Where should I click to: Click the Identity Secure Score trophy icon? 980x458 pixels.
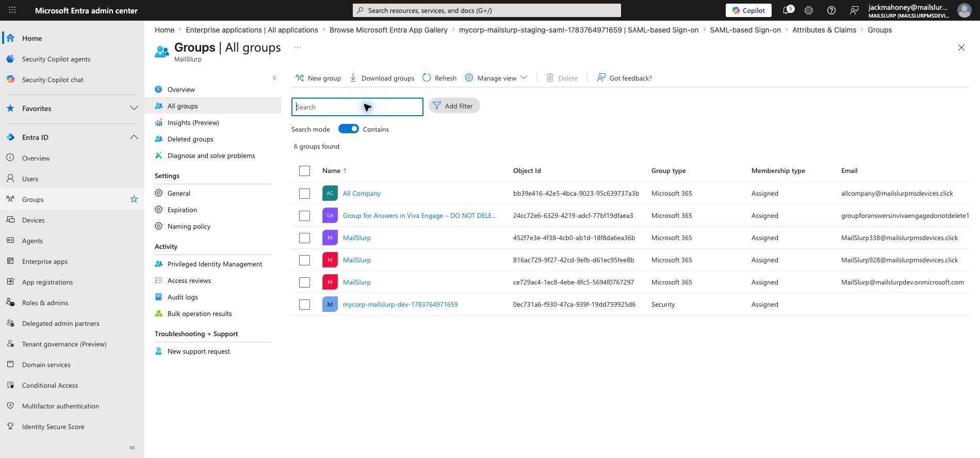[10, 426]
